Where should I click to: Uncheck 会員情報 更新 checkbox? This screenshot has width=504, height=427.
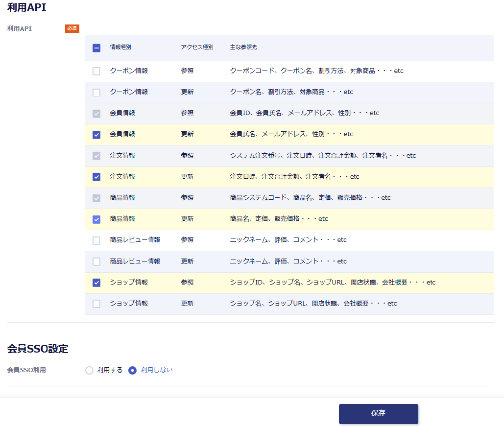coord(96,135)
